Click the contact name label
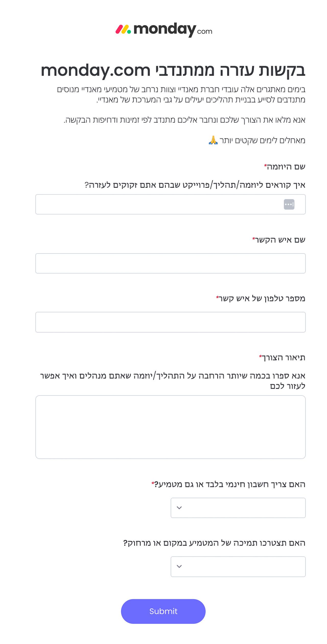327x644 pixels. 278,239
